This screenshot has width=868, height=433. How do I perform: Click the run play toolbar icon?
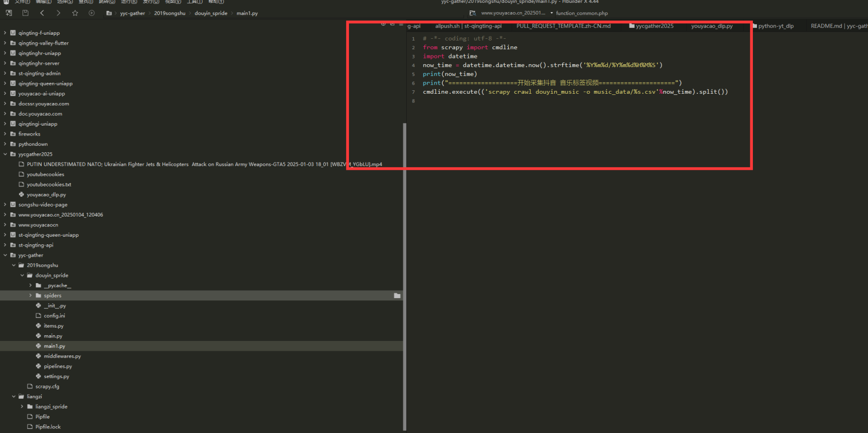click(91, 13)
